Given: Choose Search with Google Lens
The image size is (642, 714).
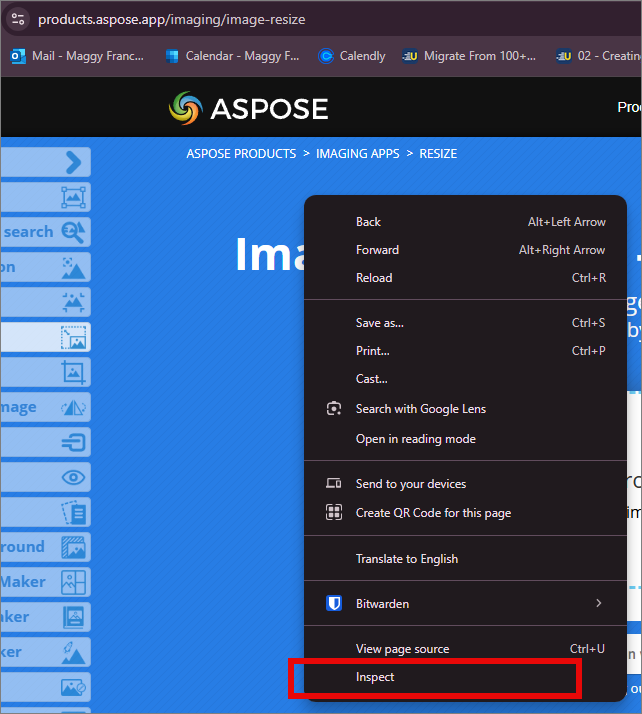Looking at the screenshot, I should pyautogui.click(x=465, y=409).
